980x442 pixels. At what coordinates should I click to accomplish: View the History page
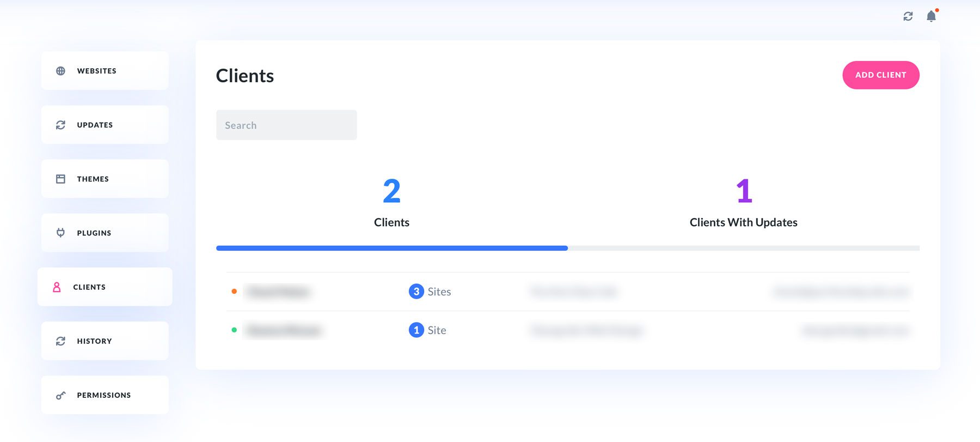105,341
